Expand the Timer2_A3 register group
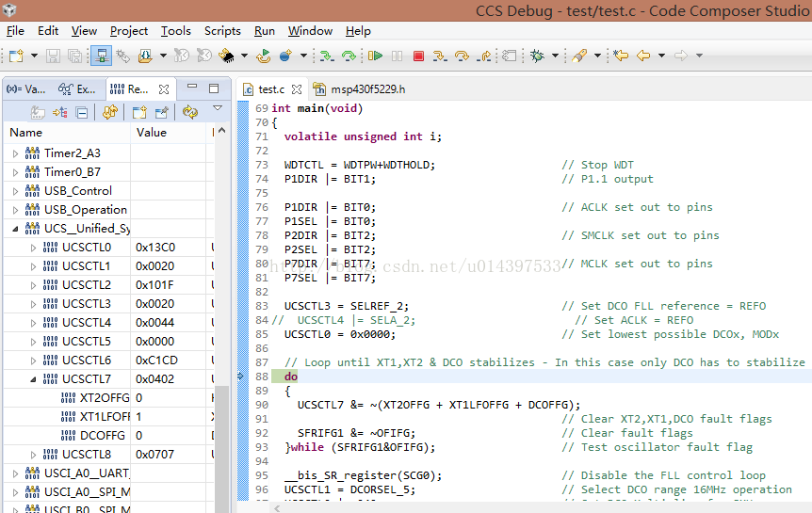This screenshot has height=513, width=812. pos(15,153)
